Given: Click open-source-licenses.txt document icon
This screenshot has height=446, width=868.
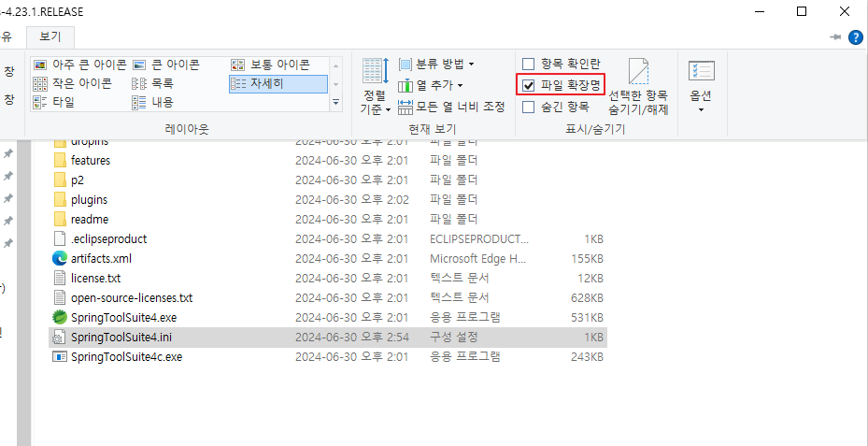Looking at the screenshot, I should (59, 297).
